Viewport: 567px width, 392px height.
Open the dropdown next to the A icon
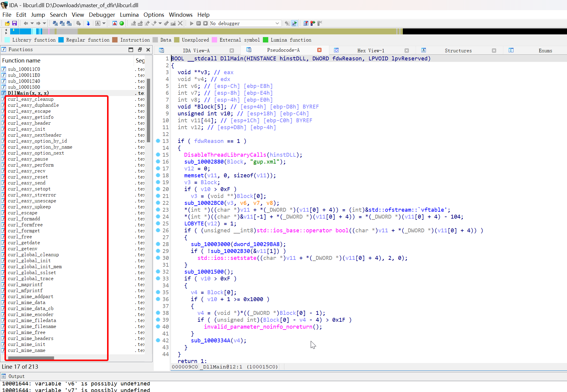click(104, 23)
